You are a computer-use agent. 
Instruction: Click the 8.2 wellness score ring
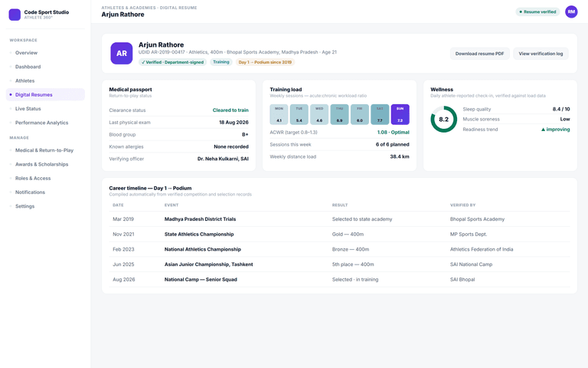(x=443, y=120)
